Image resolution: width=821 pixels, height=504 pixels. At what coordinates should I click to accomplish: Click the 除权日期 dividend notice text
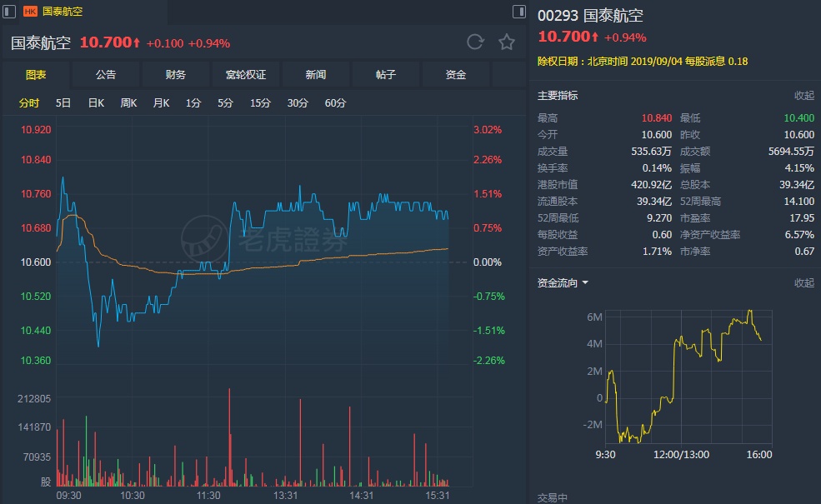[x=642, y=62]
